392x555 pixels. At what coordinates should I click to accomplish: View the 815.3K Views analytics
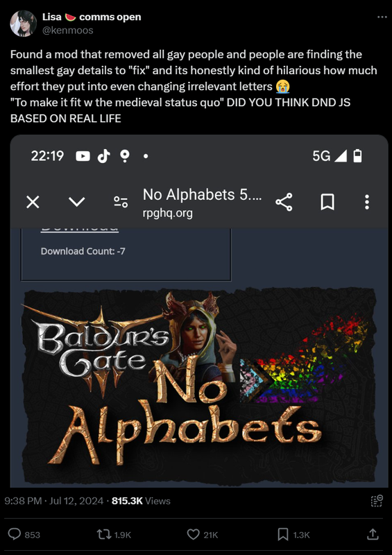[x=141, y=501]
